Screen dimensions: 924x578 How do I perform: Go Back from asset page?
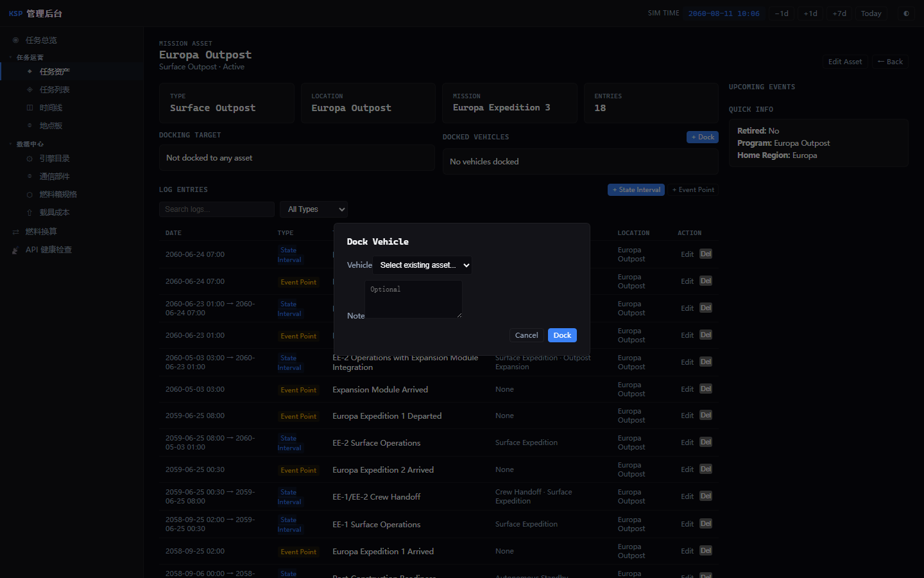[890, 62]
